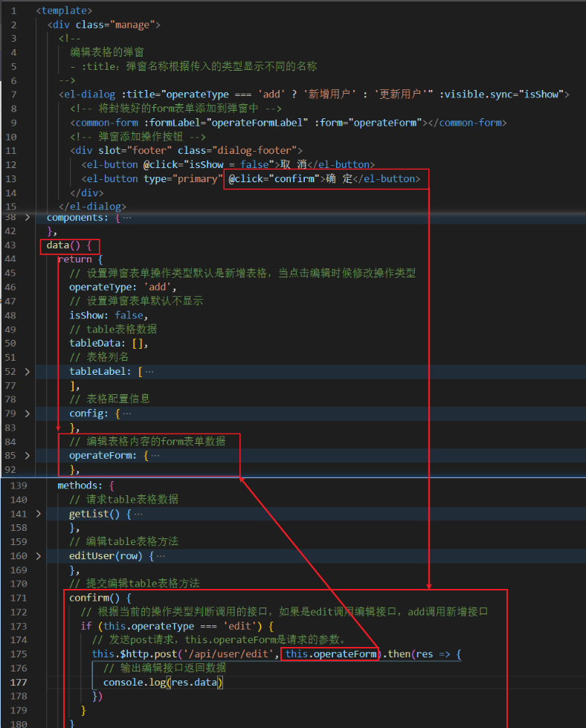This screenshot has height=728, width=586.
Task: Click the comment '// 请求table表格数据'
Action: 124,500
